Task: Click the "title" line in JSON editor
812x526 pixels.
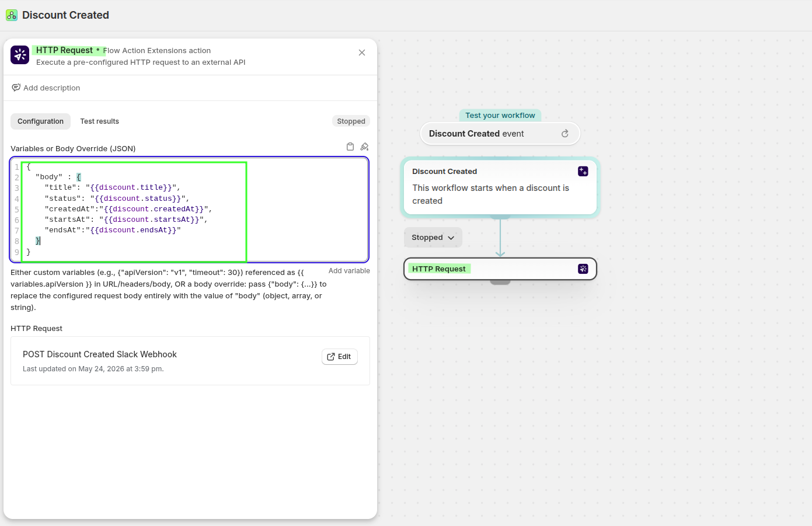Action: coord(113,187)
